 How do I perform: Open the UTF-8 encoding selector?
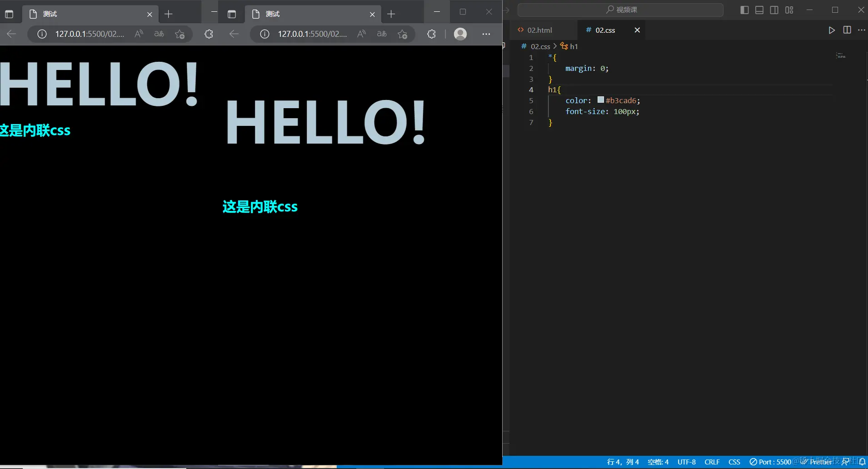pos(686,462)
